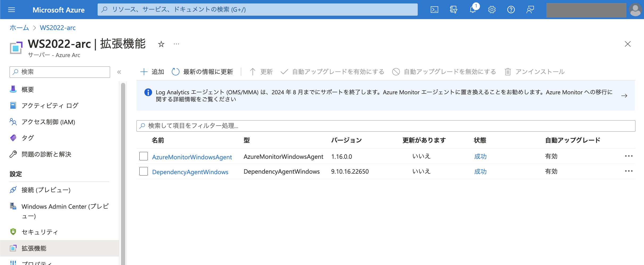This screenshot has height=265, width=644.
Task: Sort by the バージョン column header
Action: pos(346,140)
